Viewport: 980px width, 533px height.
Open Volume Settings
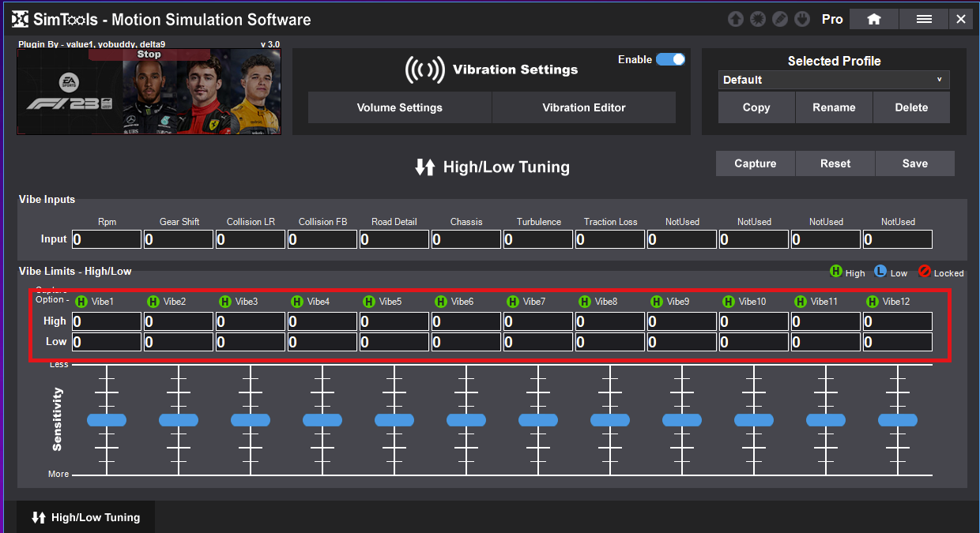pos(400,107)
